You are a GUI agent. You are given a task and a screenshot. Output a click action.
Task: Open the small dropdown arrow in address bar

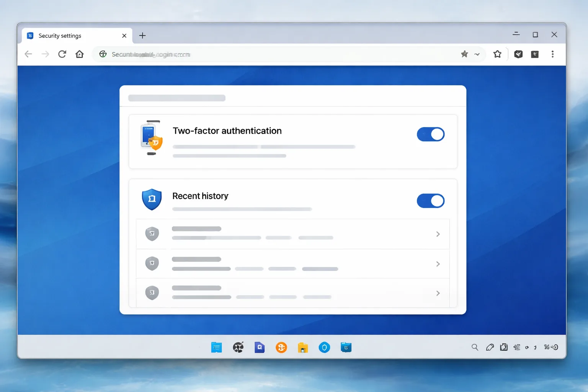(x=477, y=54)
